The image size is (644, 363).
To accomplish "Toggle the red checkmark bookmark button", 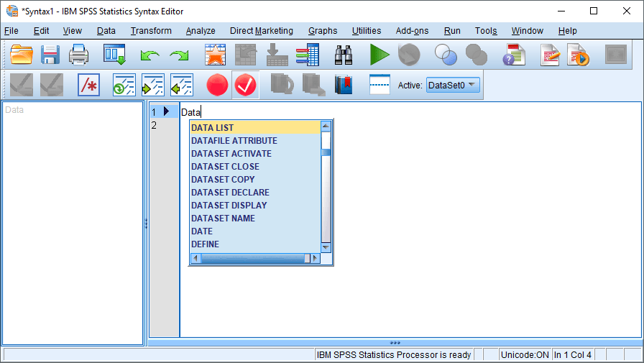I will click(x=246, y=85).
